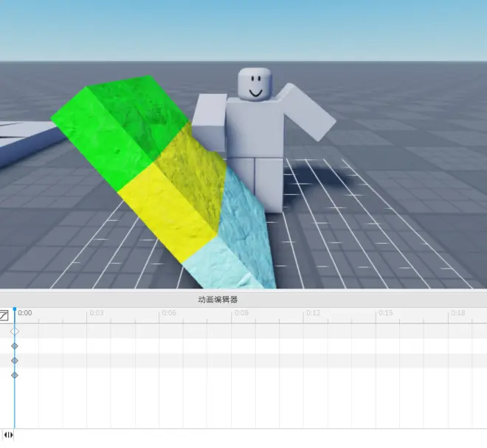
Task: Select the bottom gray keyframe diamond
Action: (x=15, y=375)
